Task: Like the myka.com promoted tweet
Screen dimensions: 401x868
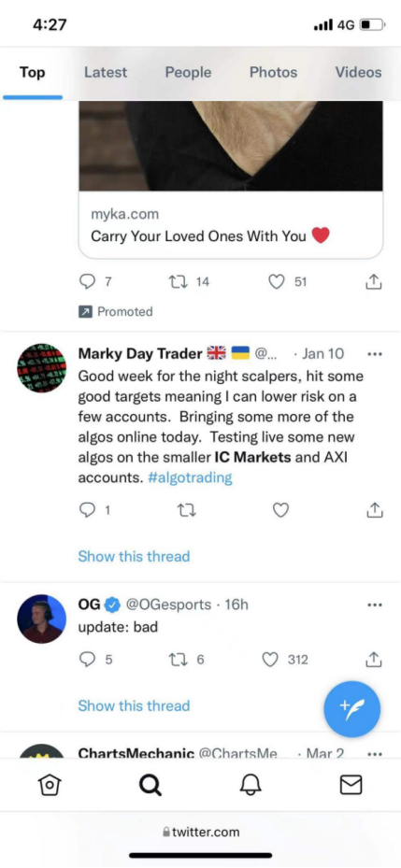Action: [277, 282]
